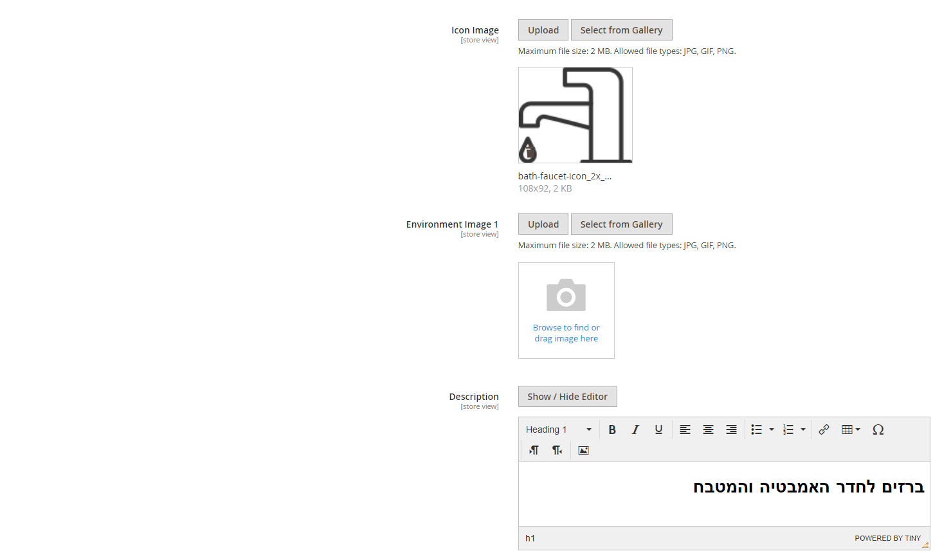Image resolution: width=942 pixels, height=560 pixels.
Task: Set left-to-right text direction
Action: pos(534,450)
